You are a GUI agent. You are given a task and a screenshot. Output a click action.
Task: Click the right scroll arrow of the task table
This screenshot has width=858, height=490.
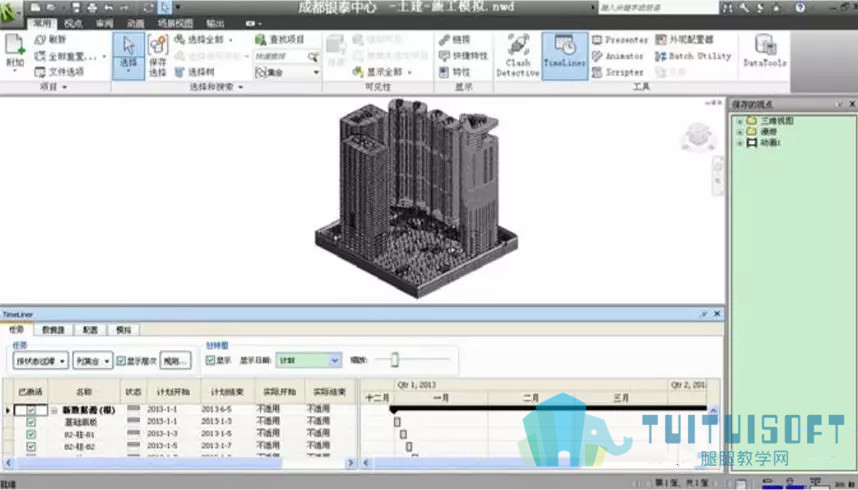[x=351, y=463]
